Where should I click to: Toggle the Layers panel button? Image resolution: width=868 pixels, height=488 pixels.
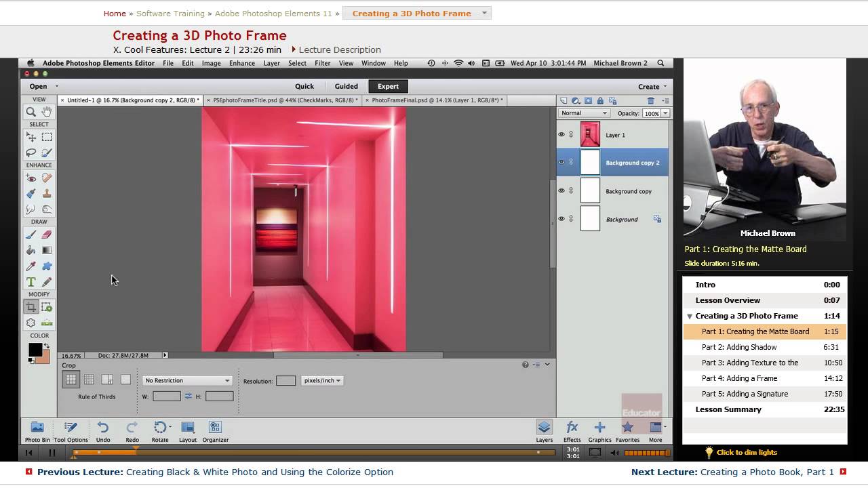point(545,431)
